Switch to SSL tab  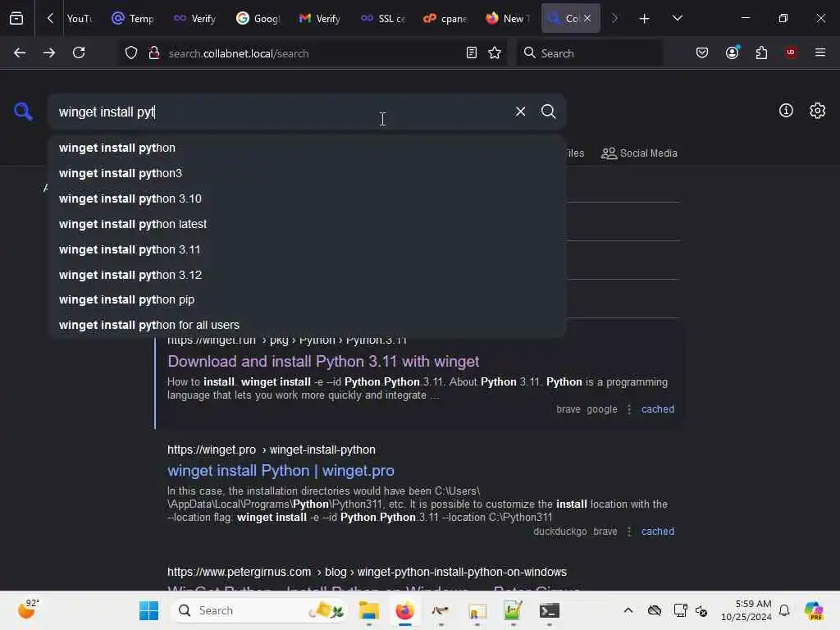coord(384,19)
